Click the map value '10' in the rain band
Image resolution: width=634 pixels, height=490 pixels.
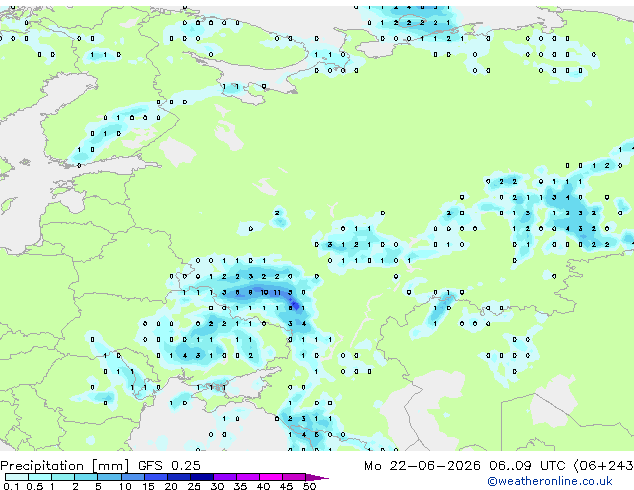[264, 292]
